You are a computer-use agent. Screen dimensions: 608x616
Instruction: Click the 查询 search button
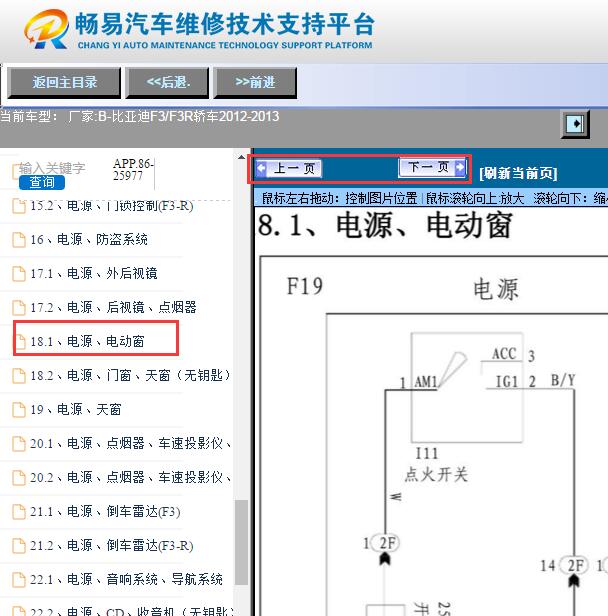[42, 182]
